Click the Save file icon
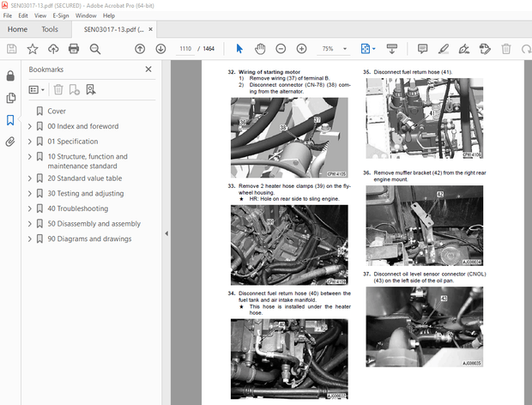The height and width of the screenshot is (405, 532). click(x=11, y=49)
